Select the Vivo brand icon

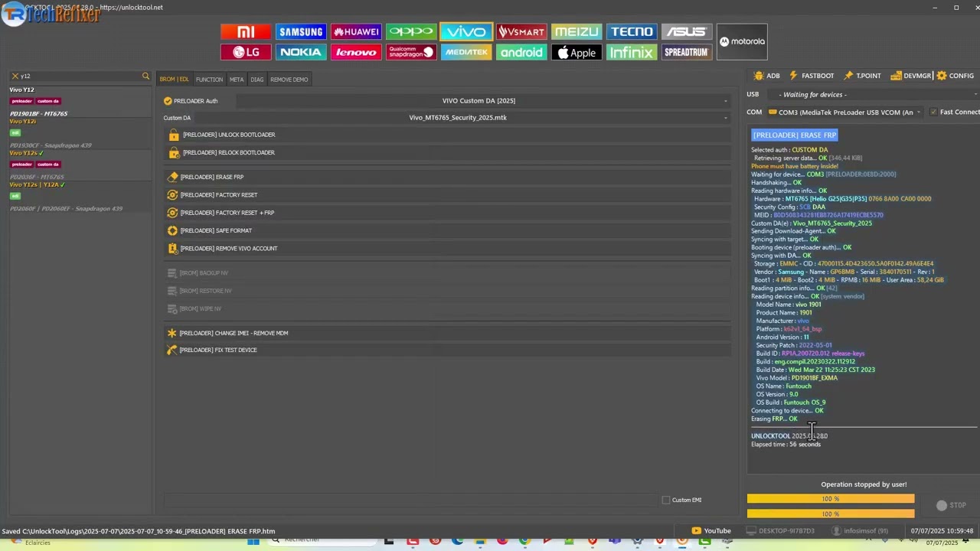tap(466, 31)
